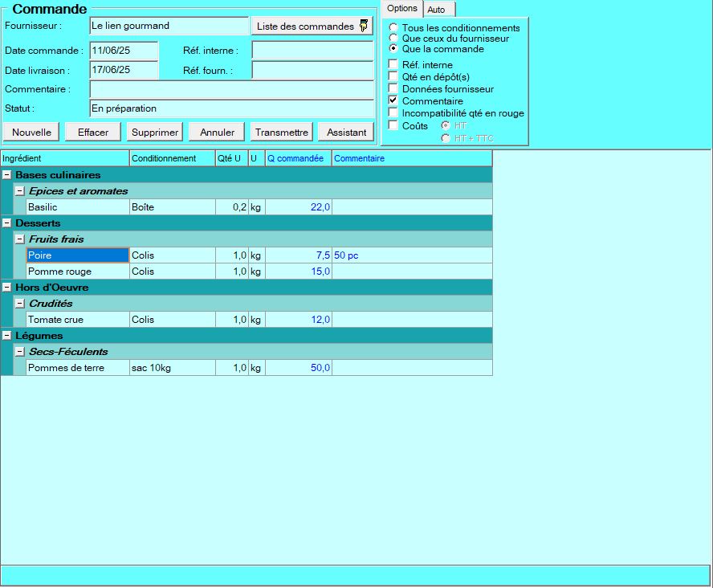Collapse the Epices et aromates subgroup
The height and width of the screenshot is (588, 713).
20,191
